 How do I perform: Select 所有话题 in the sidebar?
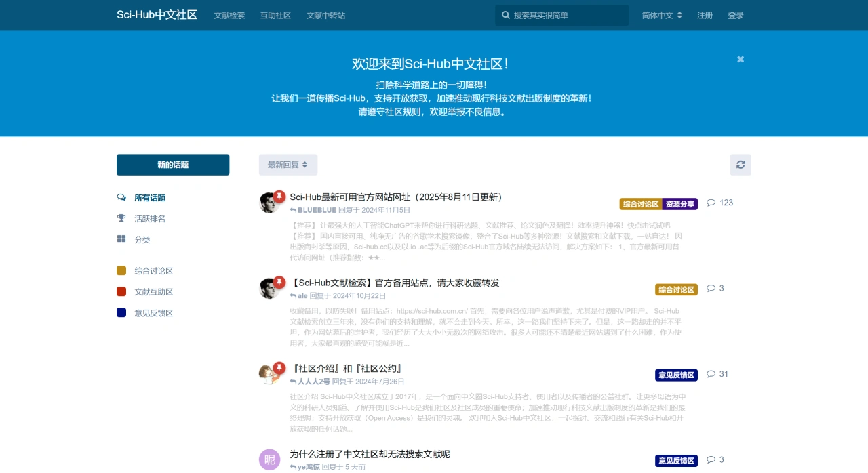(150, 198)
